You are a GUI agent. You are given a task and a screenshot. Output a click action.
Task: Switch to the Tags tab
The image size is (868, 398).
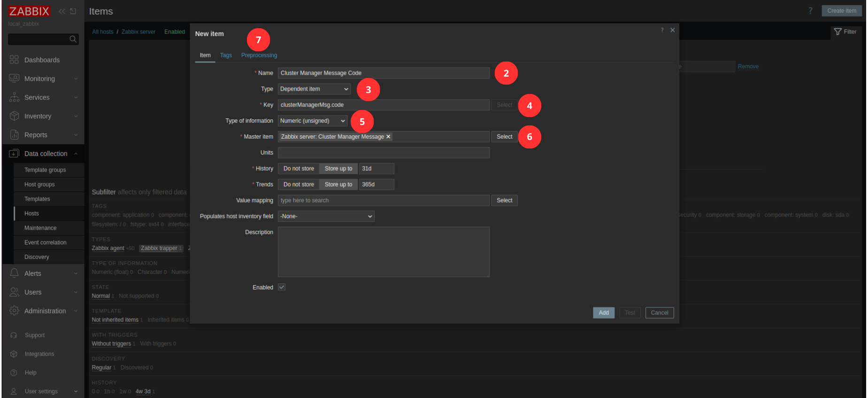[226, 55]
